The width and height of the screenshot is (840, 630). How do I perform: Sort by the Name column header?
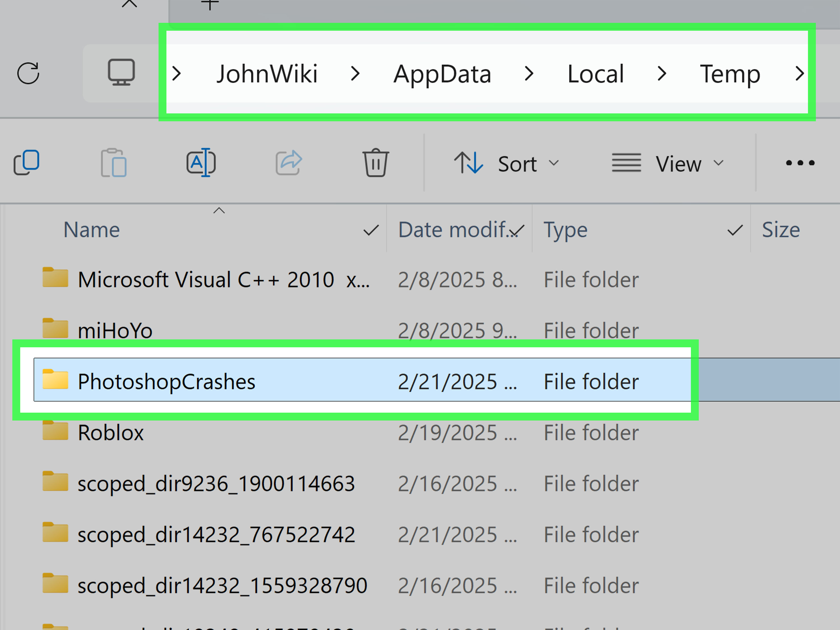click(x=92, y=230)
